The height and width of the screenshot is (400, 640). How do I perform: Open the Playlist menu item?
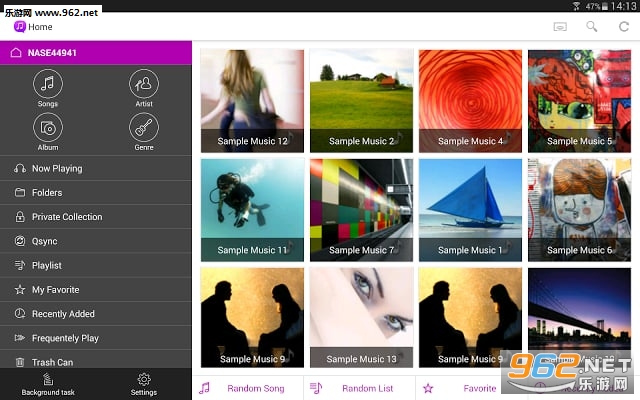(96, 265)
